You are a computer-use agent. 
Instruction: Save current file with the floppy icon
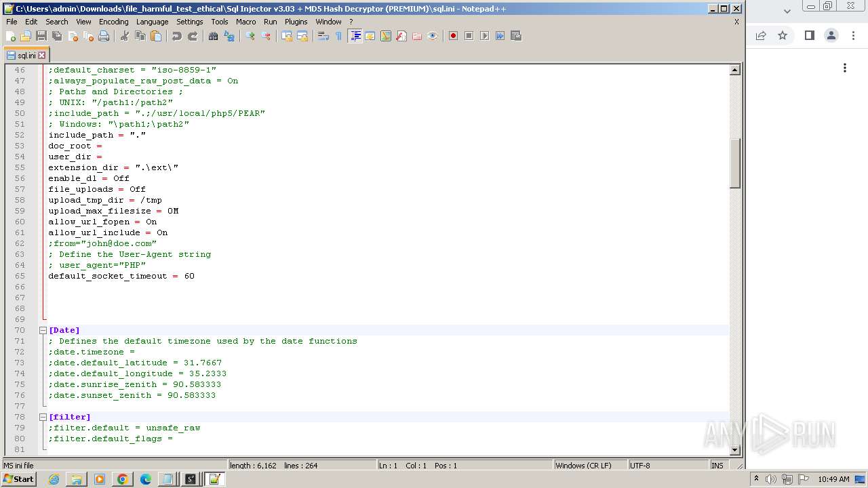(x=41, y=36)
